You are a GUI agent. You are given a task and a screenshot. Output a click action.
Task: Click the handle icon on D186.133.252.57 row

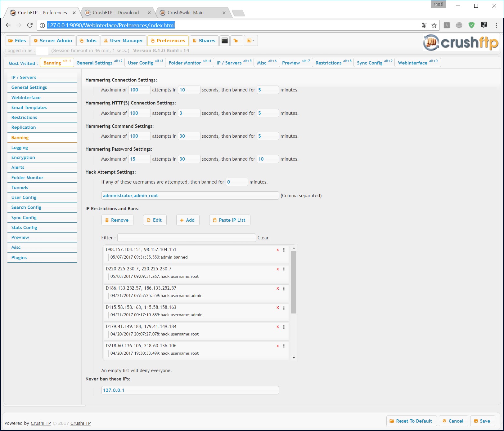click(x=284, y=288)
